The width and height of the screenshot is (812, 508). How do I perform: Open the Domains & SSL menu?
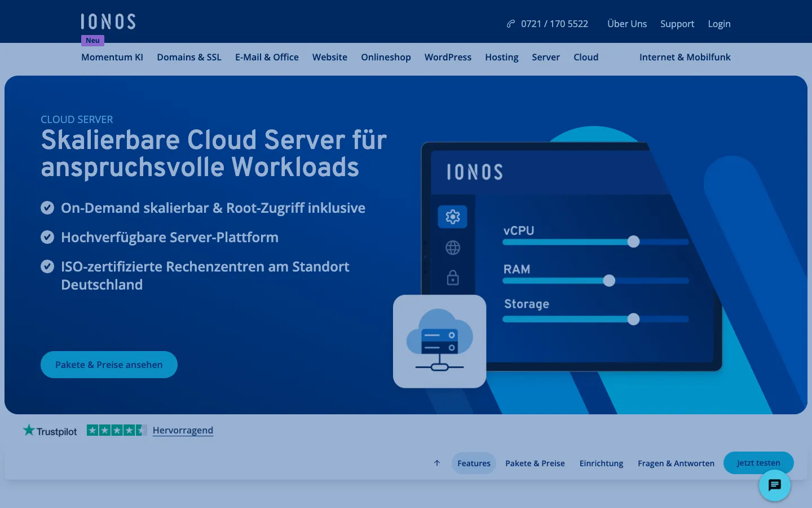[189, 57]
